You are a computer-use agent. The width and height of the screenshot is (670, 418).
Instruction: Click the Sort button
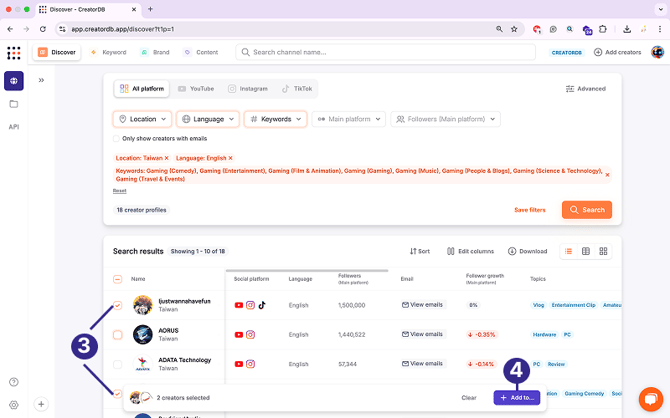click(420, 251)
